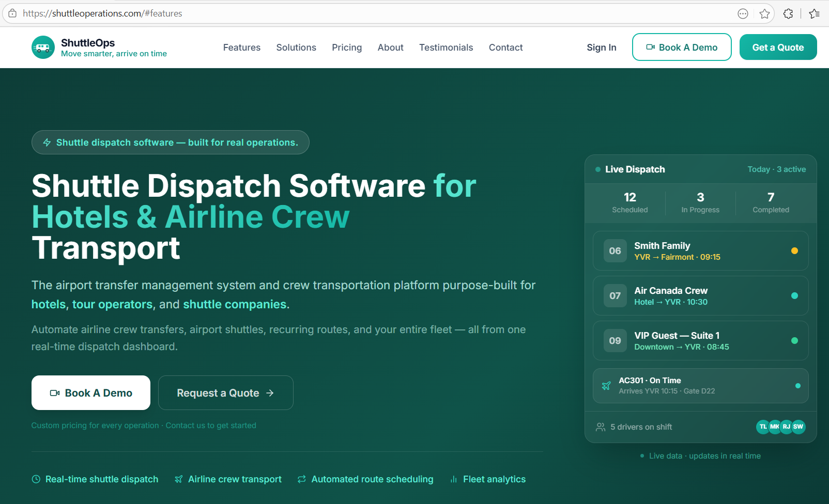Open the Air Canada Crew trip card

click(701, 296)
